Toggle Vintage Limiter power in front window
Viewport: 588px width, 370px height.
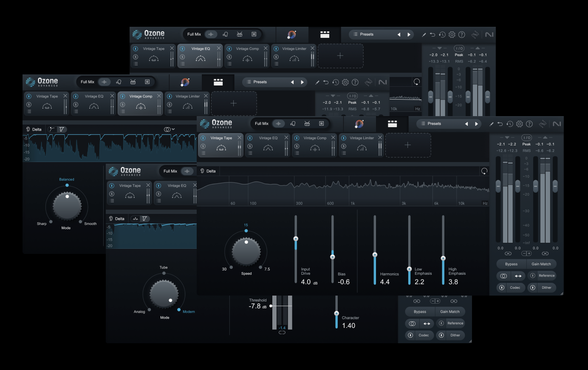(x=343, y=138)
